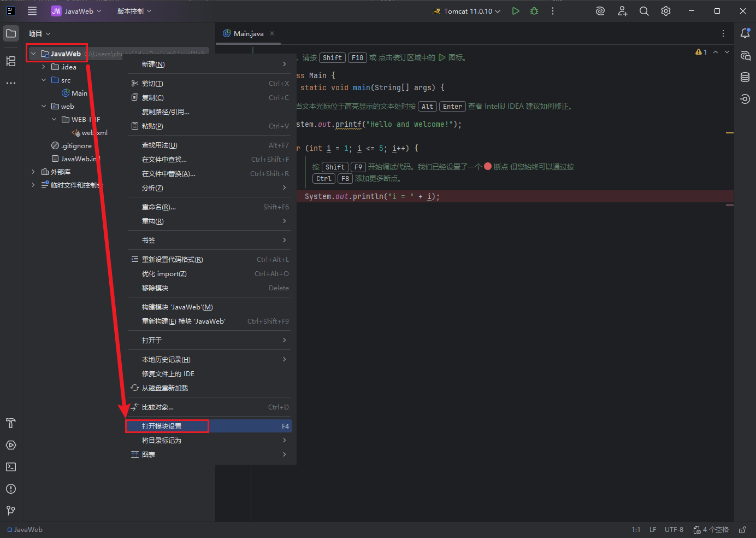This screenshot has width=756, height=538.
Task: Open the Database tool window icon
Action: (745, 77)
